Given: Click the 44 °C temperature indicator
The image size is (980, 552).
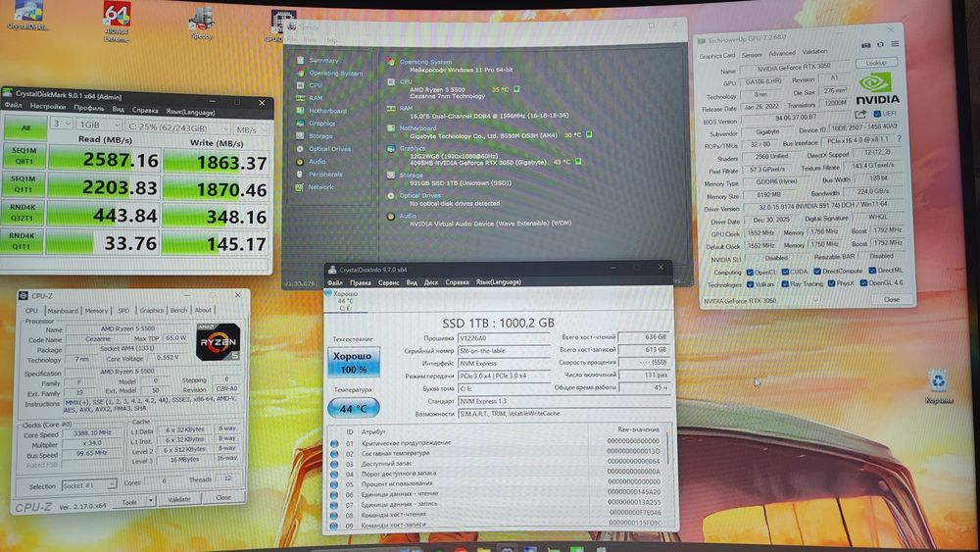Looking at the screenshot, I should [353, 409].
